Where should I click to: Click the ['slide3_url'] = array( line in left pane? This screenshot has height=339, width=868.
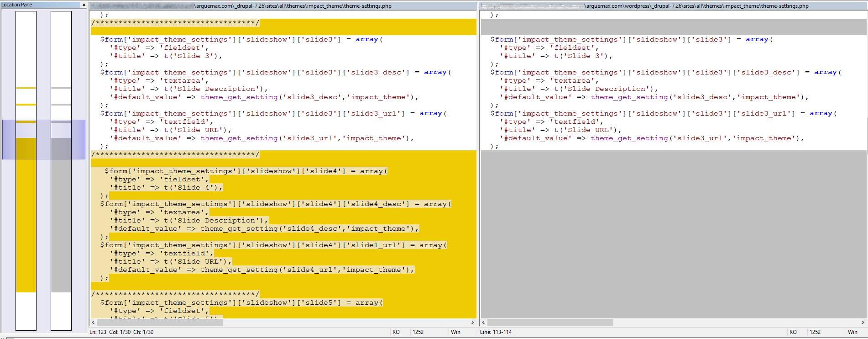point(273,114)
